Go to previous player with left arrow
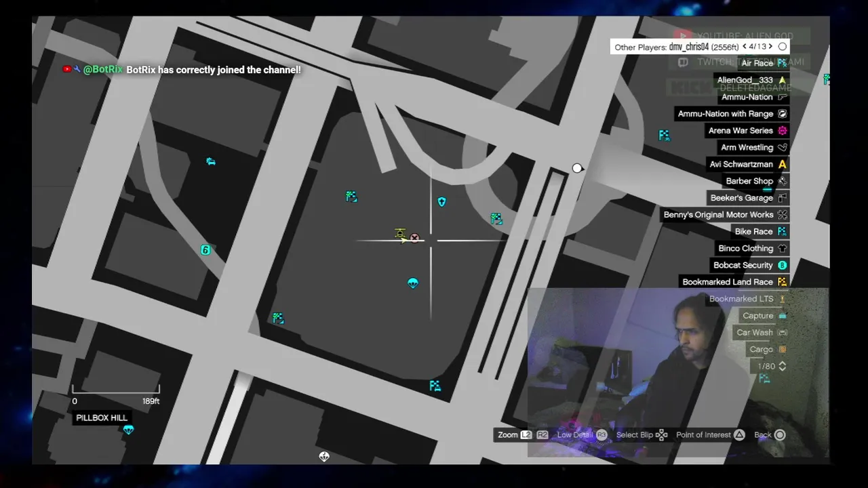 click(x=745, y=47)
